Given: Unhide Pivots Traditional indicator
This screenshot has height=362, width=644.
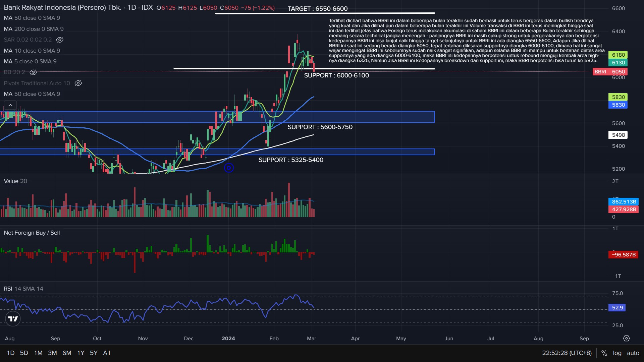Looking at the screenshot, I should pyautogui.click(x=78, y=83).
